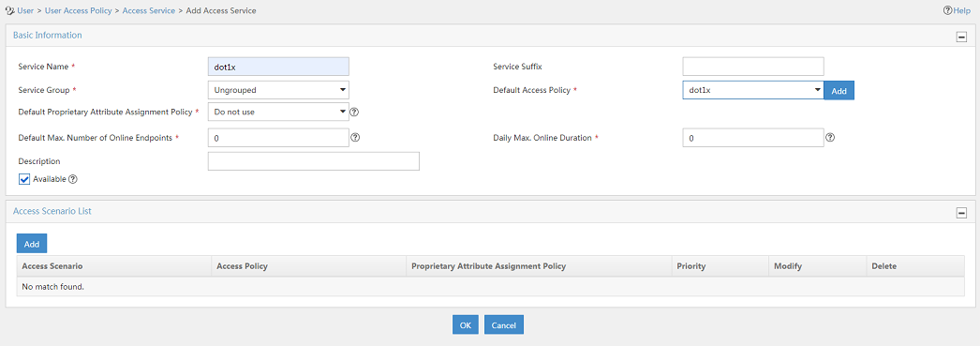
Task: Click the user icon in the breadcrumb
Action: (9, 10)
